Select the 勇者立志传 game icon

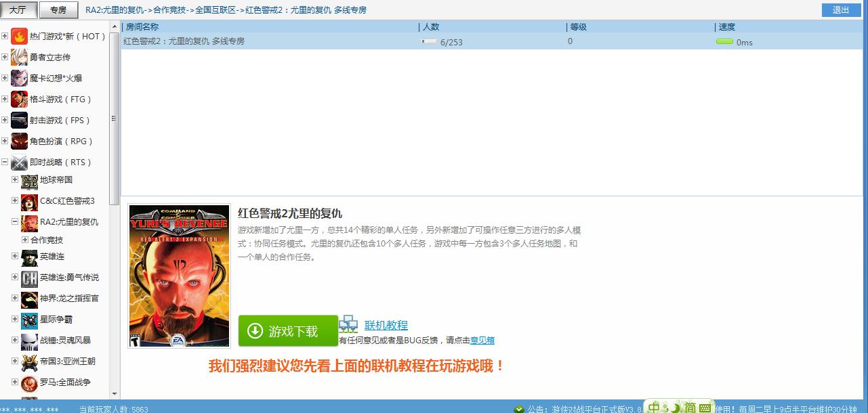(20, 58)
